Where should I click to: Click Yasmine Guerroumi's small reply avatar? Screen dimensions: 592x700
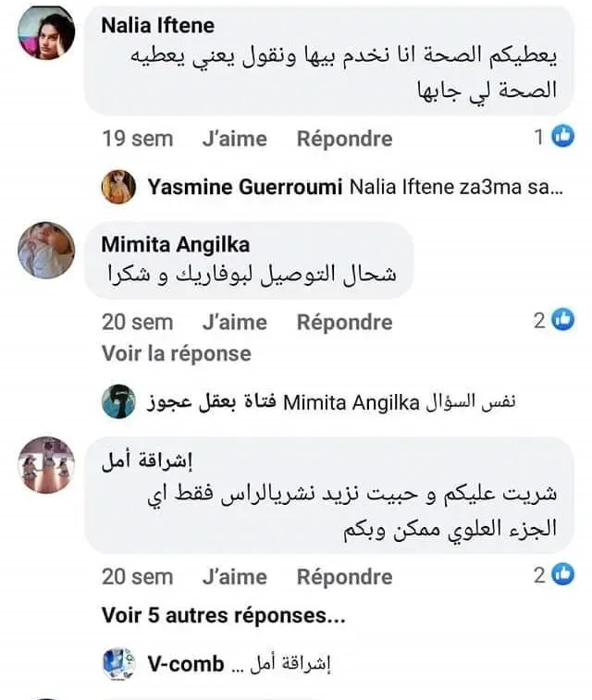(119, 187)
